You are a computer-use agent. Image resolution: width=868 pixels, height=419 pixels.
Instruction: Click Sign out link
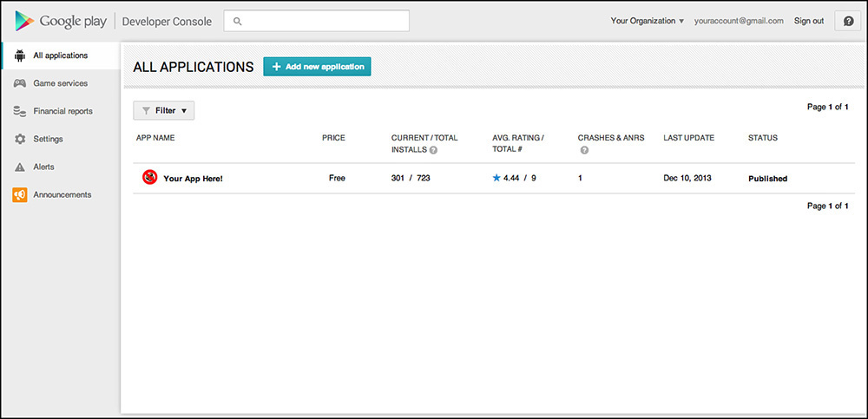809,21
